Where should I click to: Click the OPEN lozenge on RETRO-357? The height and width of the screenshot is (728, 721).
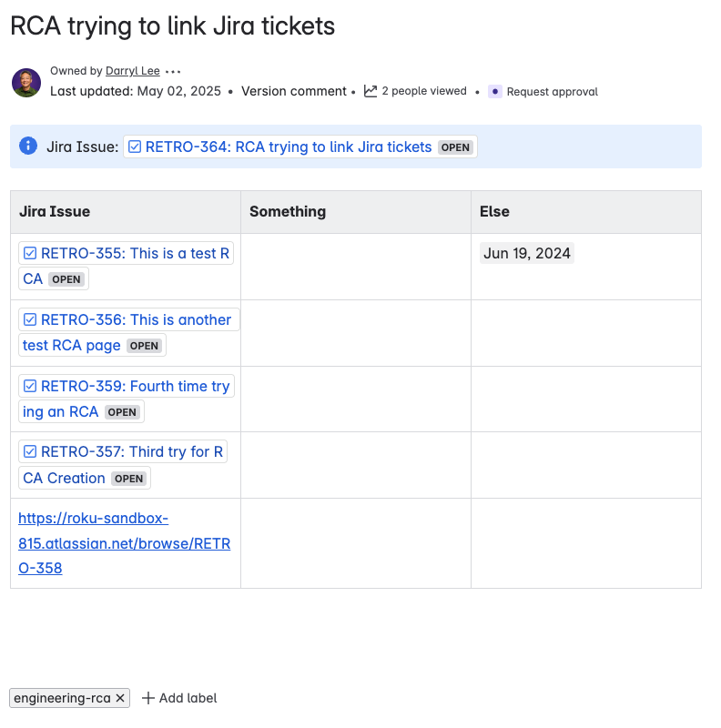(x=128, y=478)
